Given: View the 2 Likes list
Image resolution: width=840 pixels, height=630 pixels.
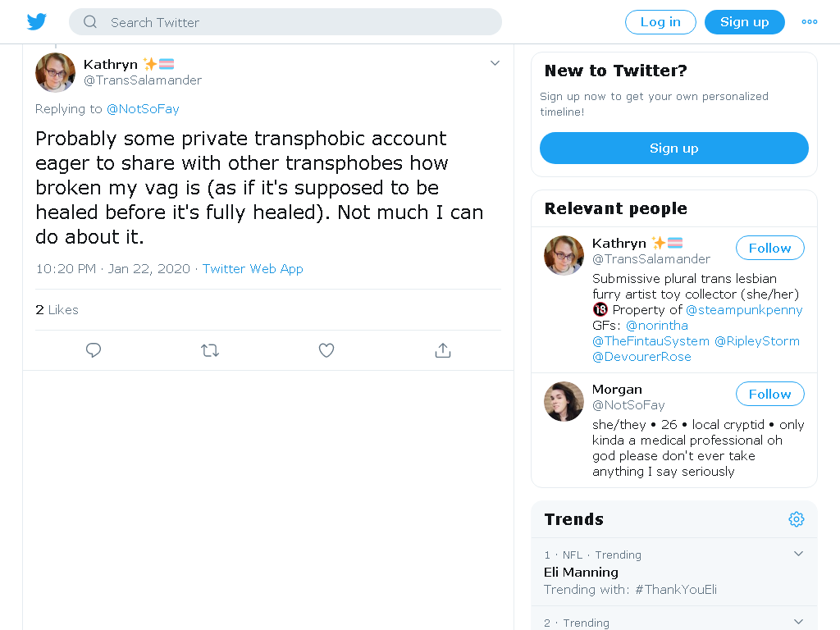Looking at the screenshot, I should coord(57,309).
